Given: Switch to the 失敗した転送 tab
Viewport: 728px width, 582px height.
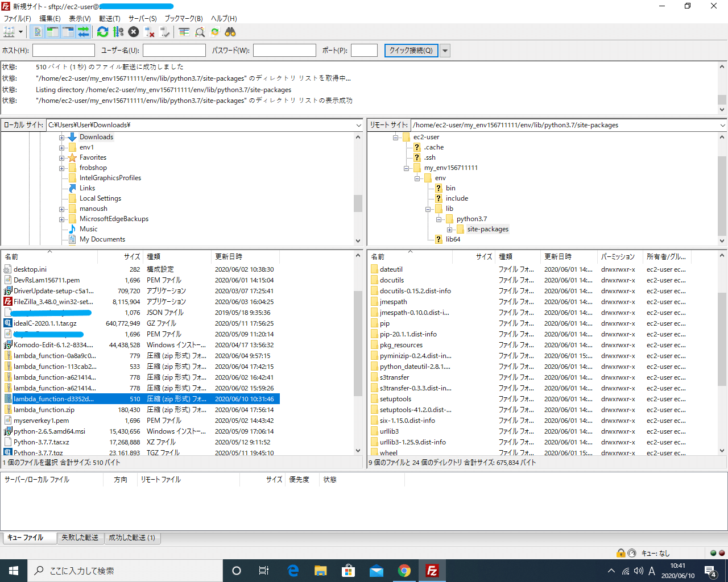Looking at the screenshot, I should [80, 538].
